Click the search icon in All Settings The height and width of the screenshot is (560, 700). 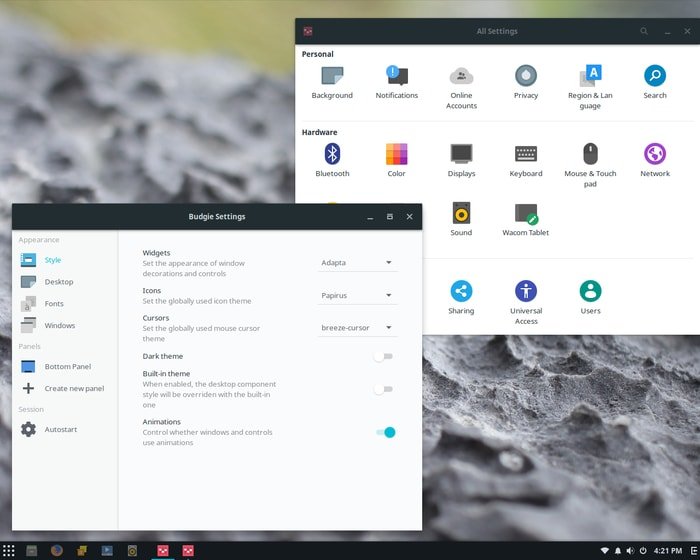(645, 31)
